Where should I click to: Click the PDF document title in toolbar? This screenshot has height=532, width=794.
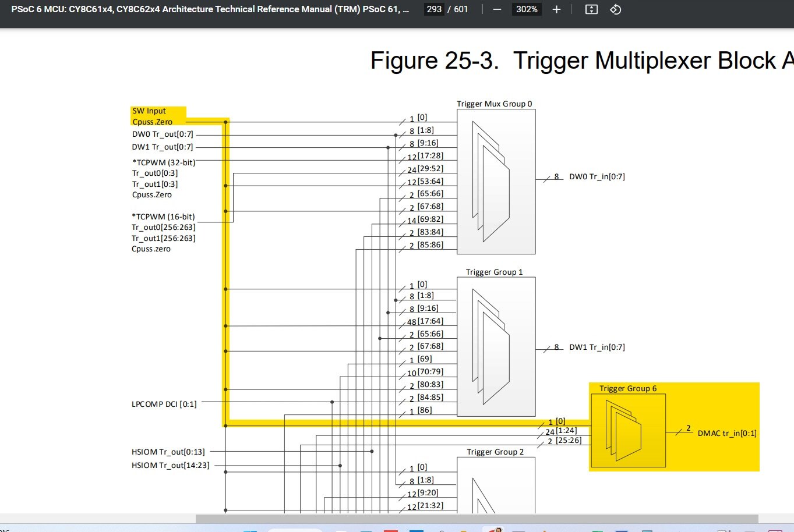[x=210, y=9]
